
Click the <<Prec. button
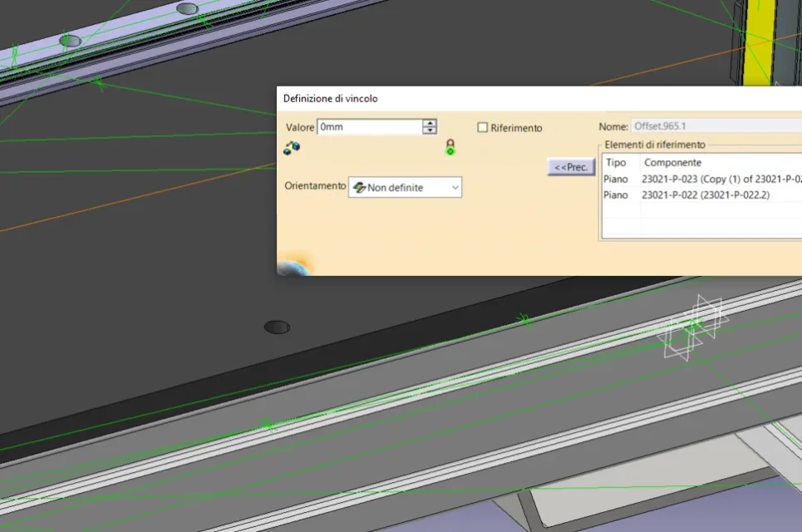[571, 167]
